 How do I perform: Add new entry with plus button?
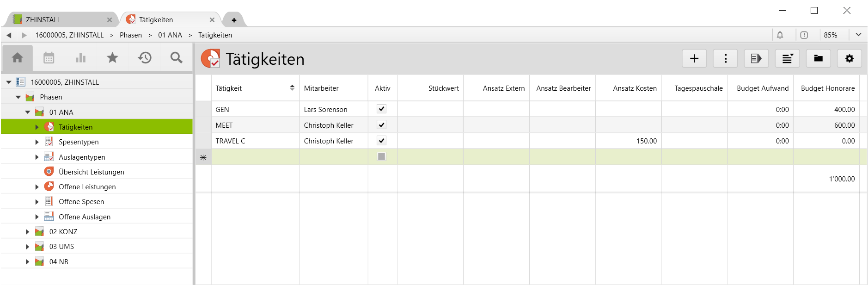694,59
